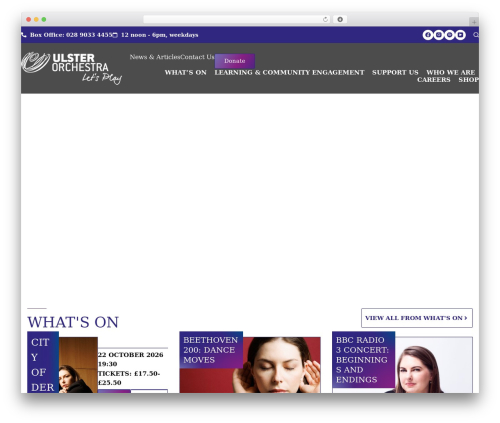Click the search magnifier icon
This screenshot has width=500, height=423.
click(x=476, y=35)
